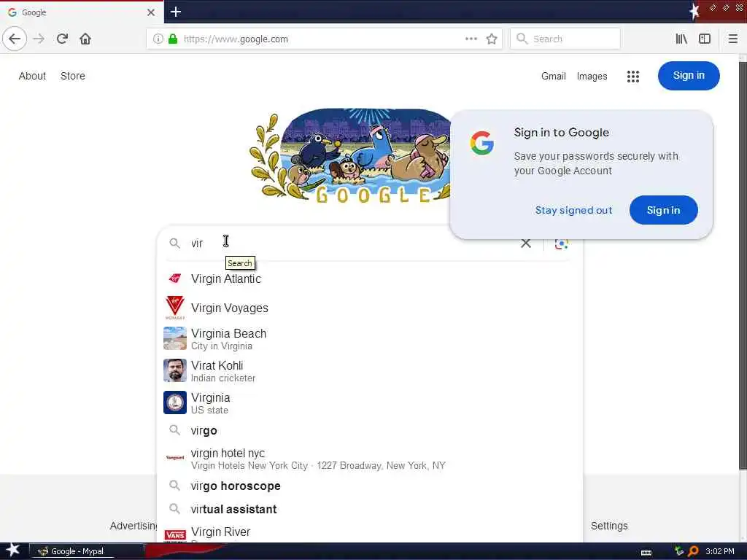The width and height of the screenshot is (747, 560).
Task: Toggle the sidebar view icon
Action: pos(705,39)
